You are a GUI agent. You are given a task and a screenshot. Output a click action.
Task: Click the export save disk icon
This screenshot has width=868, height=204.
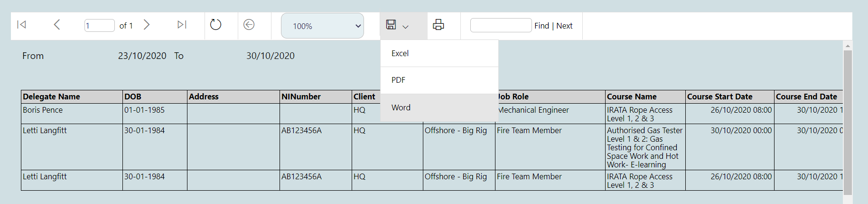(391, 25)
